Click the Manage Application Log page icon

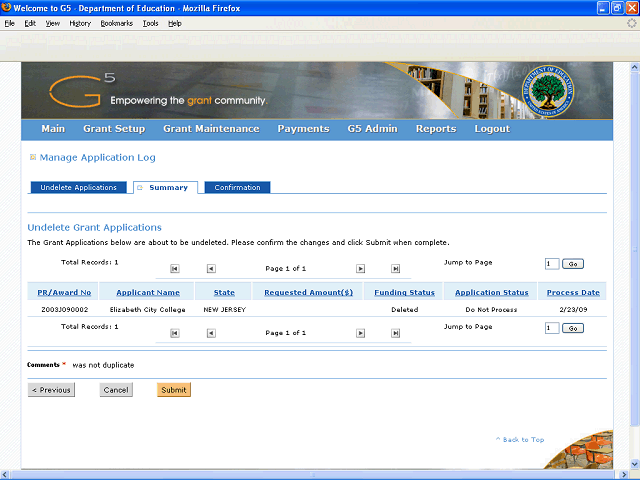tap(33, 157)
